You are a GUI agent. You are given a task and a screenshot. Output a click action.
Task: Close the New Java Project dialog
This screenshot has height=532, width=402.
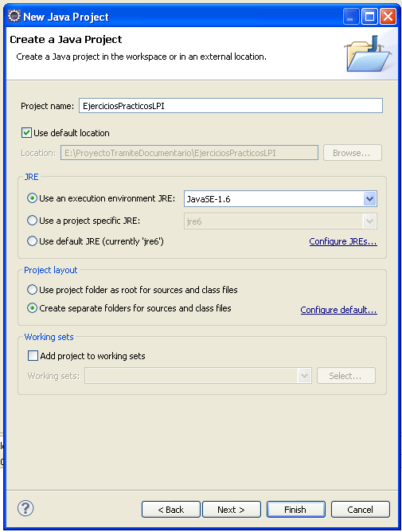(x=388, y=17)
